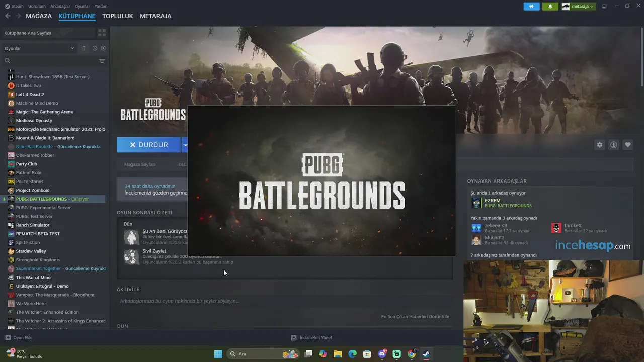Open Discord from the taskbar
The height and width of the screenshot is (362, 644).
[382, 354]
